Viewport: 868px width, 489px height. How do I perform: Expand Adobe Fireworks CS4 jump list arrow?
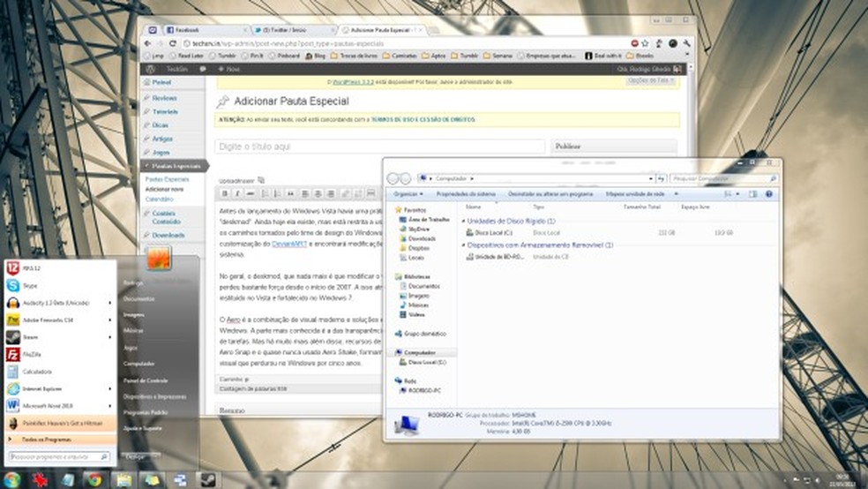coord(109,320)
